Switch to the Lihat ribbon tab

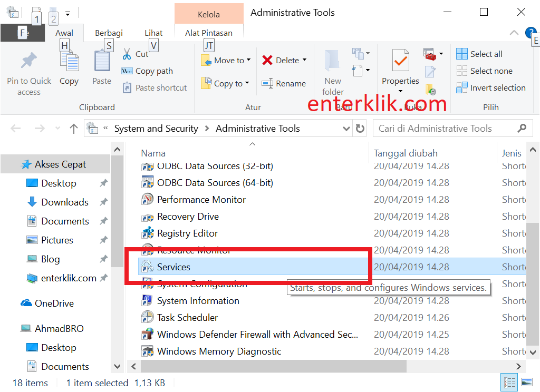(153, 33)
